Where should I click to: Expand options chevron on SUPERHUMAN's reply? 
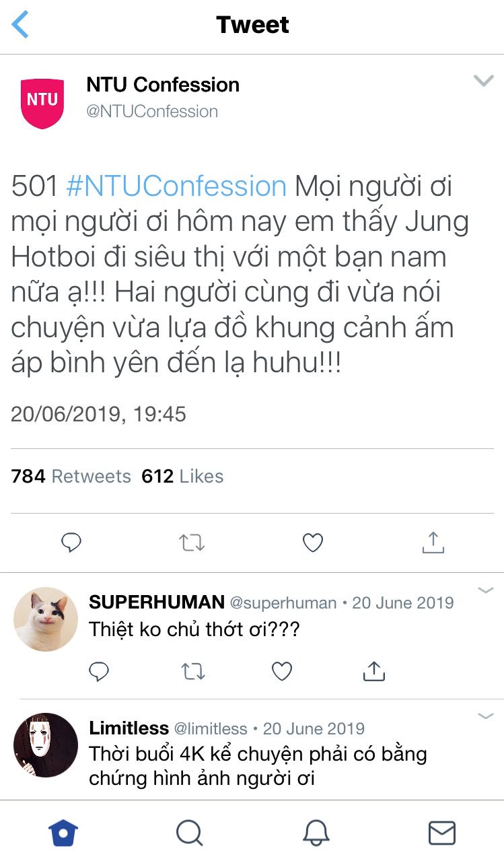485,591
